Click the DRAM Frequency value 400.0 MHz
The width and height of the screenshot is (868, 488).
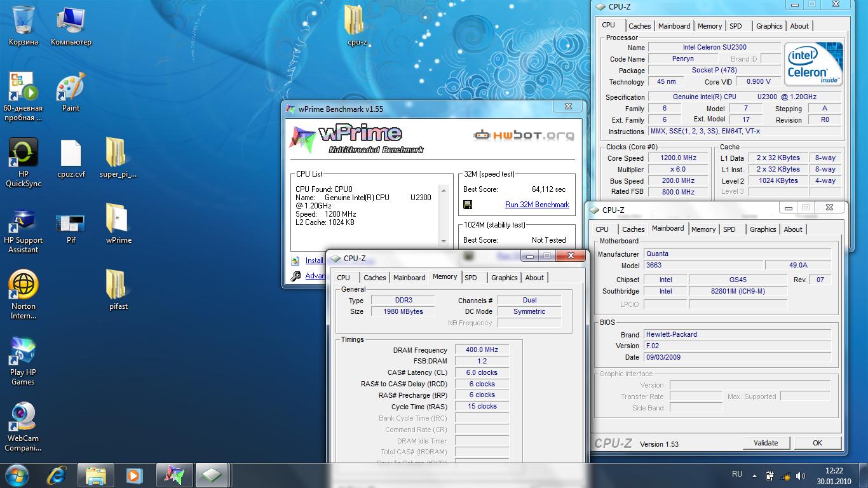482,349
